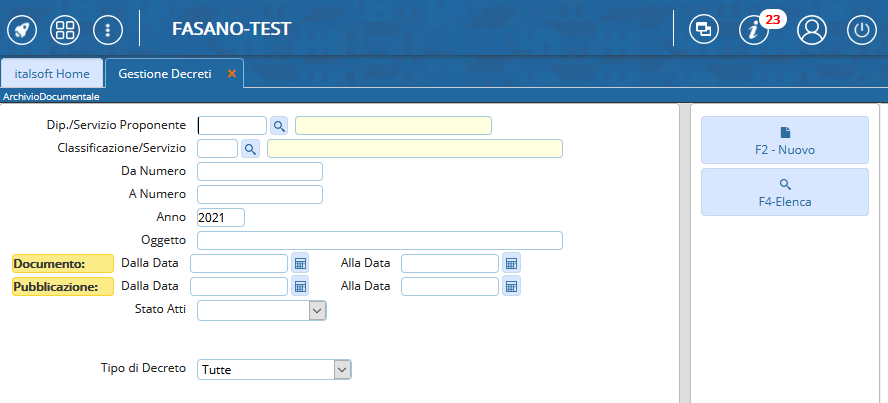
Task: Click Classificazione/Servizio magnifier lookup icon
Action: [x=250, y=148]
